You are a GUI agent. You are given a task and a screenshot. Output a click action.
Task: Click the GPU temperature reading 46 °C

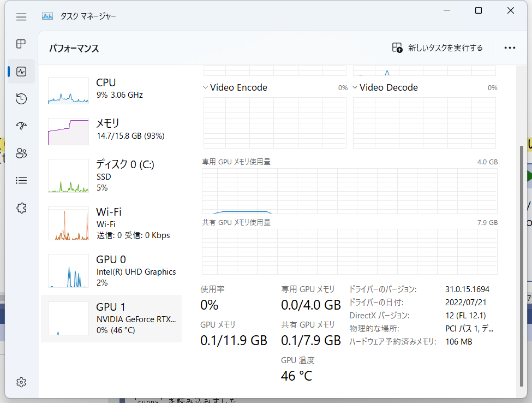[x=296, y=376]
